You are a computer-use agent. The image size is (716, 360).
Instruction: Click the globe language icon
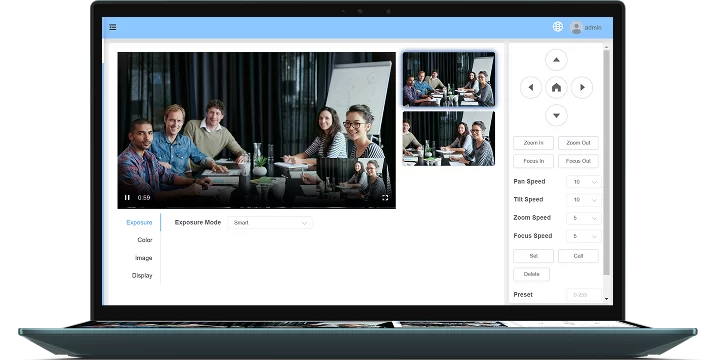[x=558, y=27]
